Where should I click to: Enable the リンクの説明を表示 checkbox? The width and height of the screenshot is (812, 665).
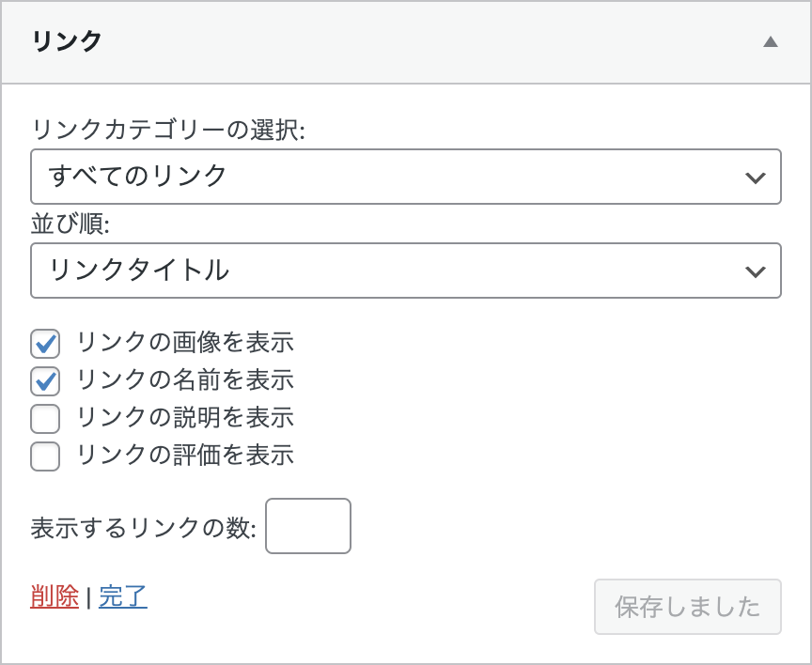tap(45, 419)
